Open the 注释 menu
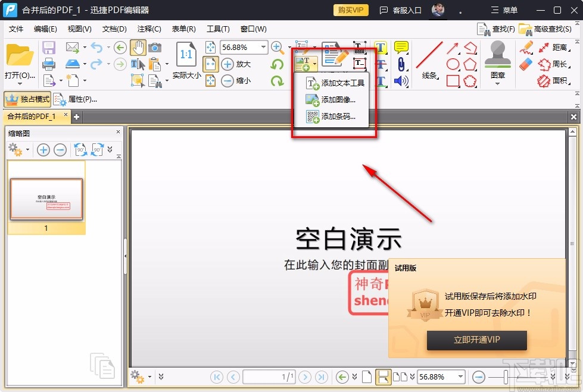 click(149, 29)
